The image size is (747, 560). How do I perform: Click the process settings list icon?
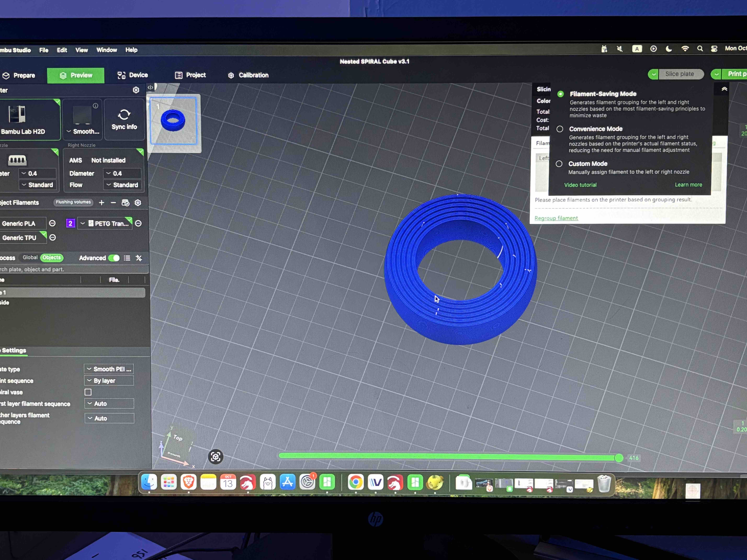click(127, 258)
